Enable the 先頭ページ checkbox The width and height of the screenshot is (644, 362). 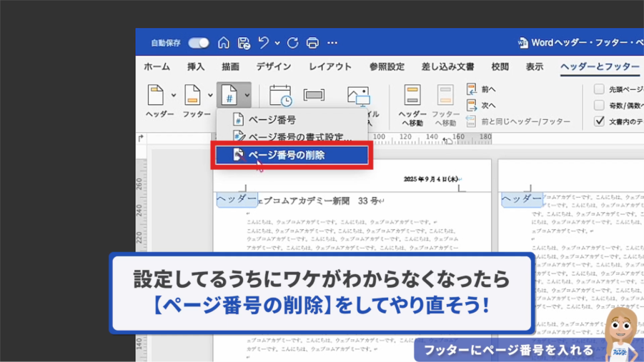tap(599, 89)
